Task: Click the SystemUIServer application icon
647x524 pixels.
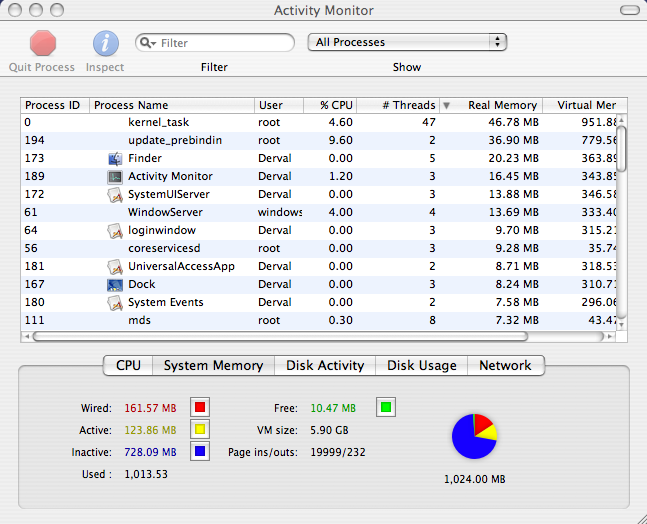Action: pos(115,195)
